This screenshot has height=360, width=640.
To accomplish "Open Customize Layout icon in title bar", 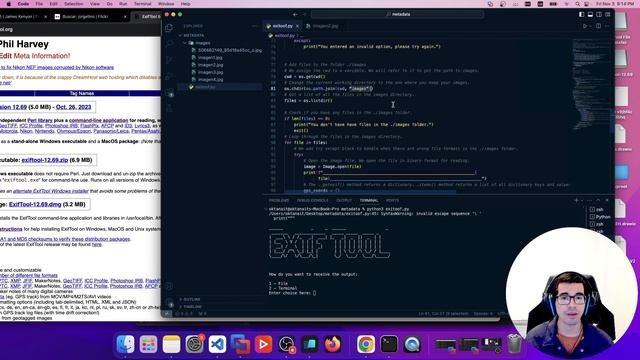I will pos(608,14).
